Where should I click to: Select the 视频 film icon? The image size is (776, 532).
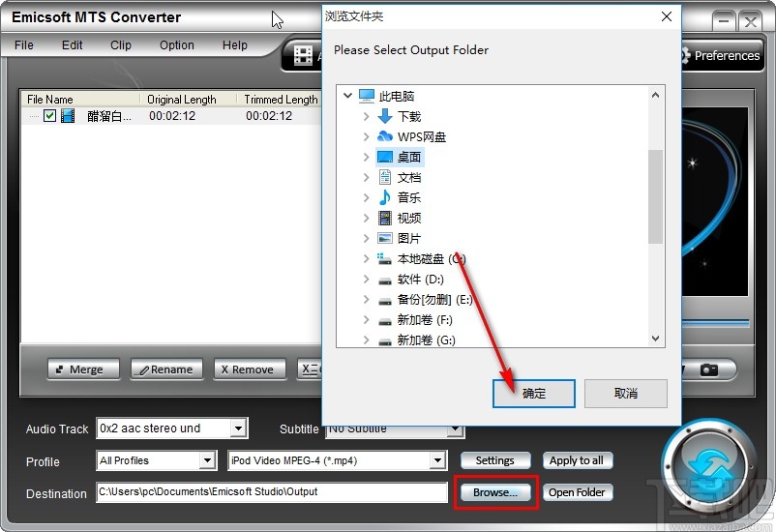(385, 218)
